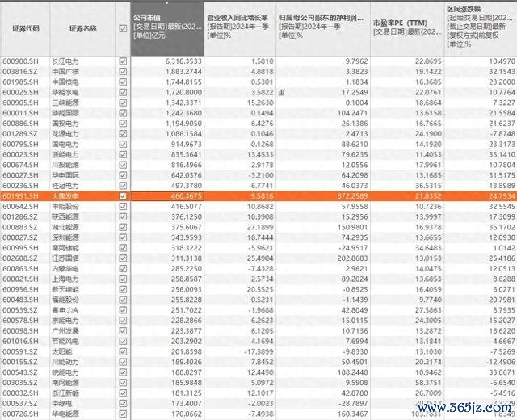
Task: Select security name 浙能电力
Action: pyautogui.click(x=65, y=154)
